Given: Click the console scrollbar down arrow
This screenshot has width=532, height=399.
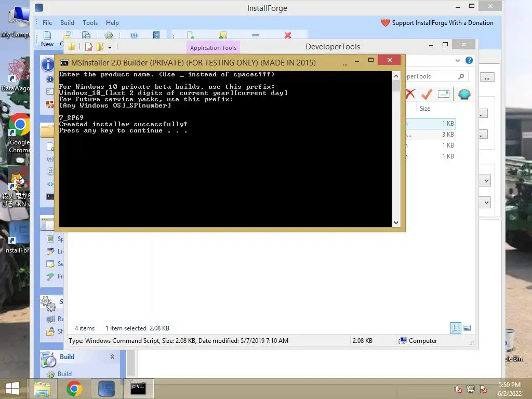Looking at the screenshot, I should [x=396, y=222].
